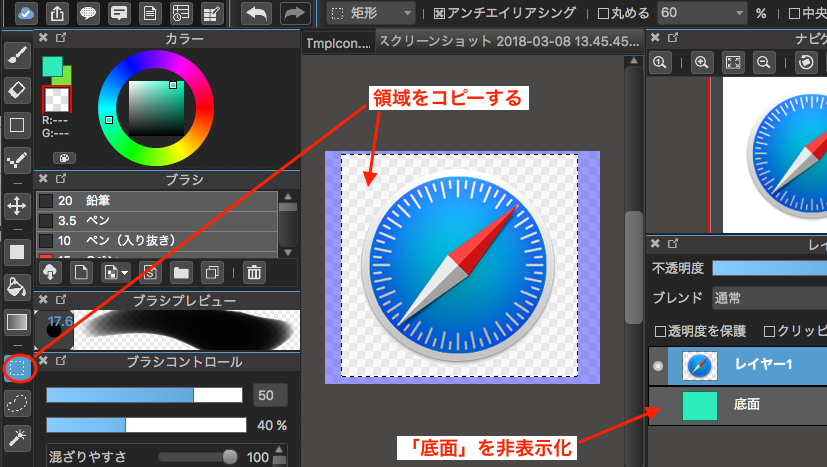This screenshot has height=467, width=827.
Task: Click Navigator zoom out icon
Action: click(x=764, y=62)
